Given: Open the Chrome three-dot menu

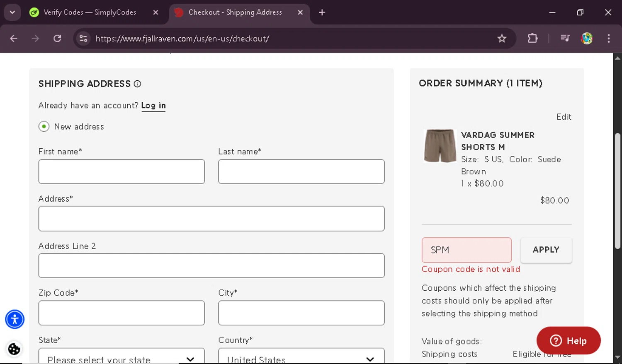Looking at the screenshot, I should point(609,39).
